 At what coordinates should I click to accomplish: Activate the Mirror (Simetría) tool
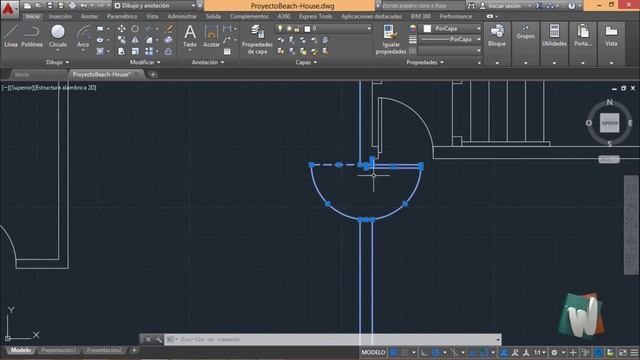tap(135, 40)
